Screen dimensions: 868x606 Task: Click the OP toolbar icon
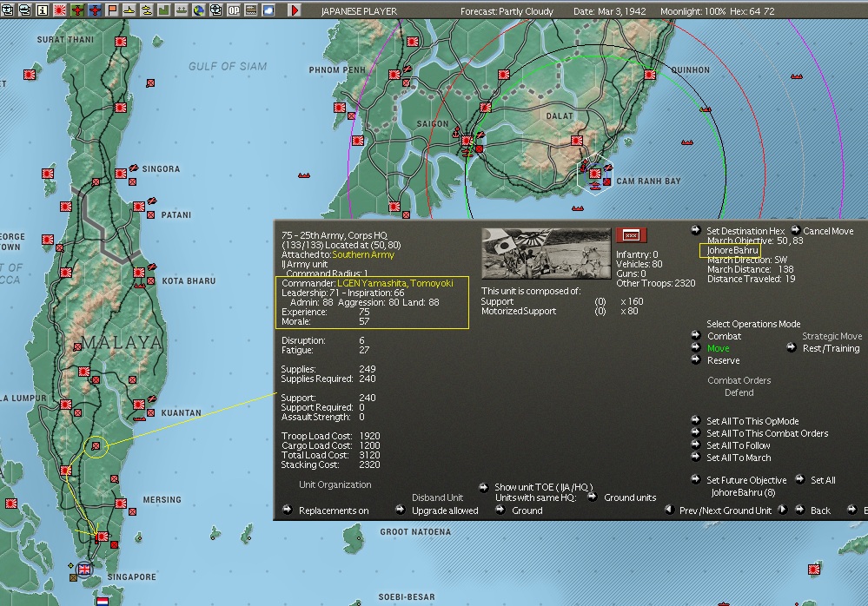point(233,10)
